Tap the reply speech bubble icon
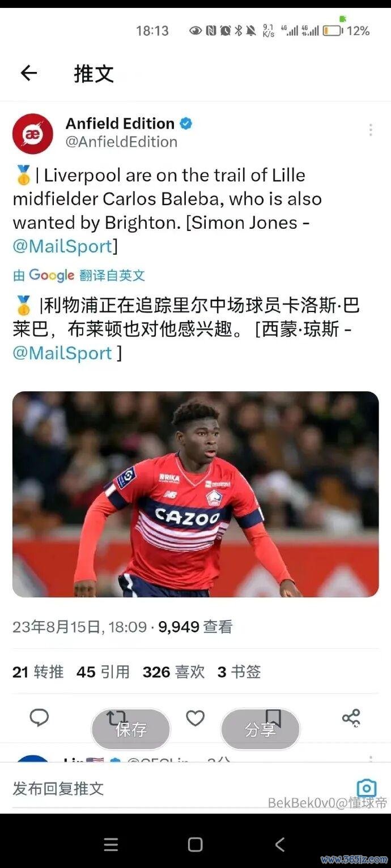 [x=39, y=717]
